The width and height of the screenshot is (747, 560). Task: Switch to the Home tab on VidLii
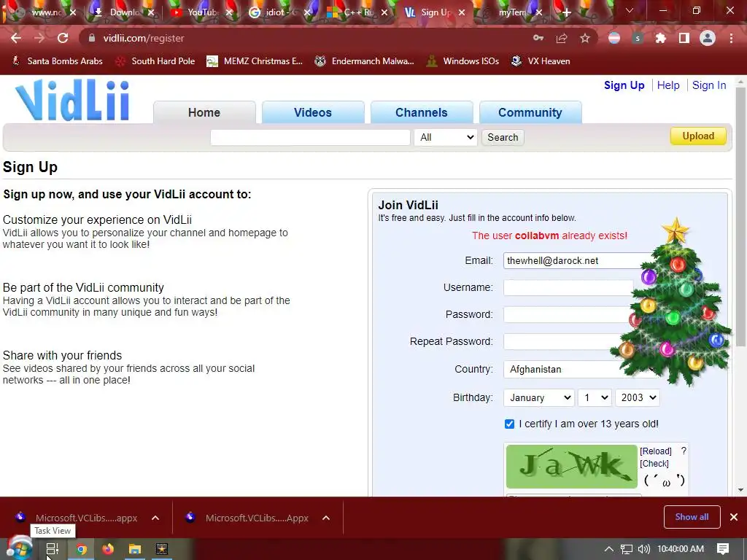click(204, 112)
